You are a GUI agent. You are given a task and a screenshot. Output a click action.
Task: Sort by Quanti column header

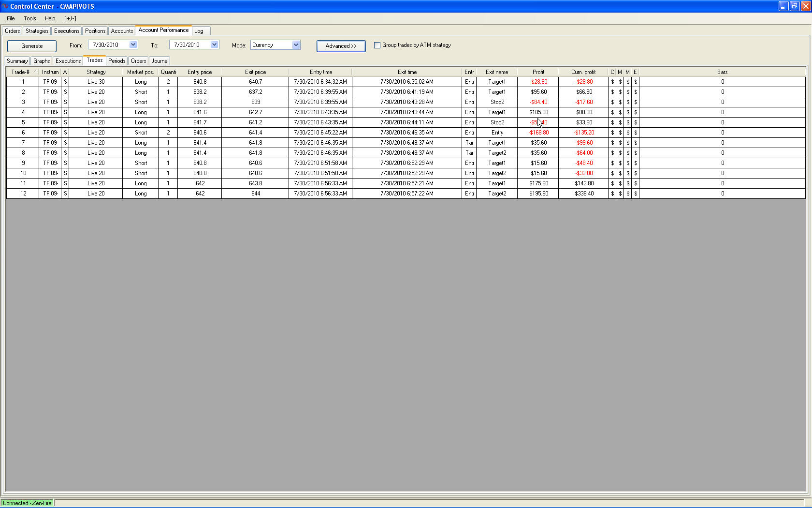point(168,72)
